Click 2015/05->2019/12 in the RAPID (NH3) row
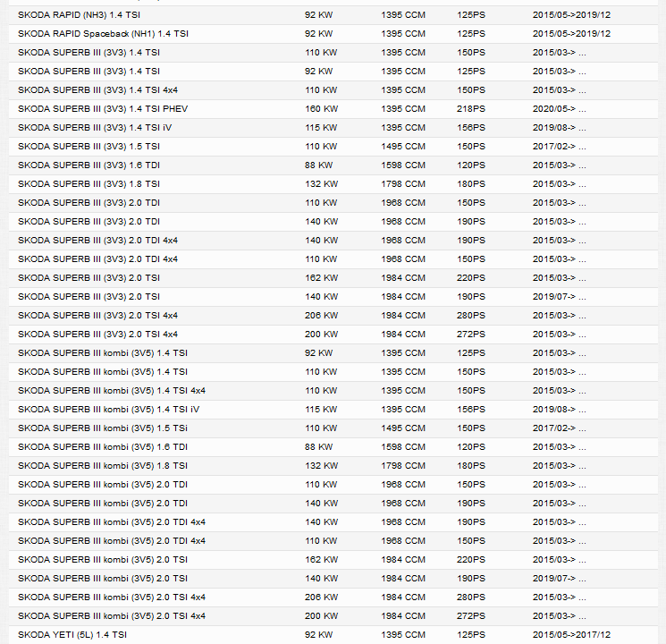 [571, 15]
